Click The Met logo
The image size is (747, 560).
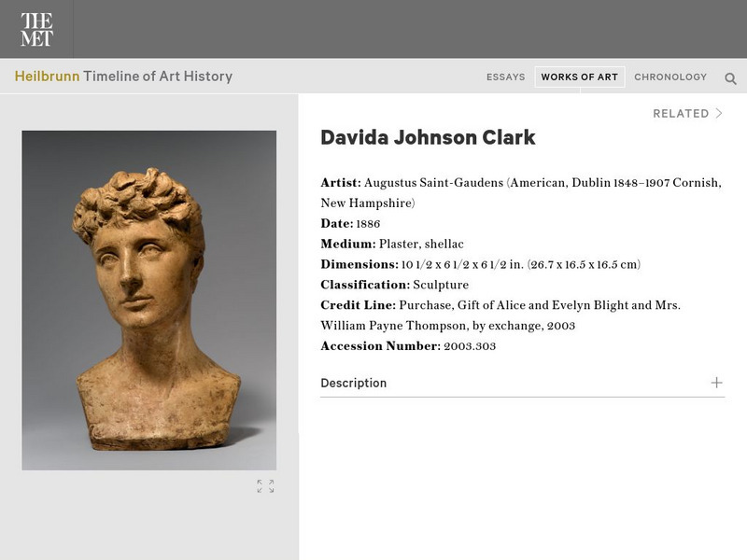click(36, 29)
